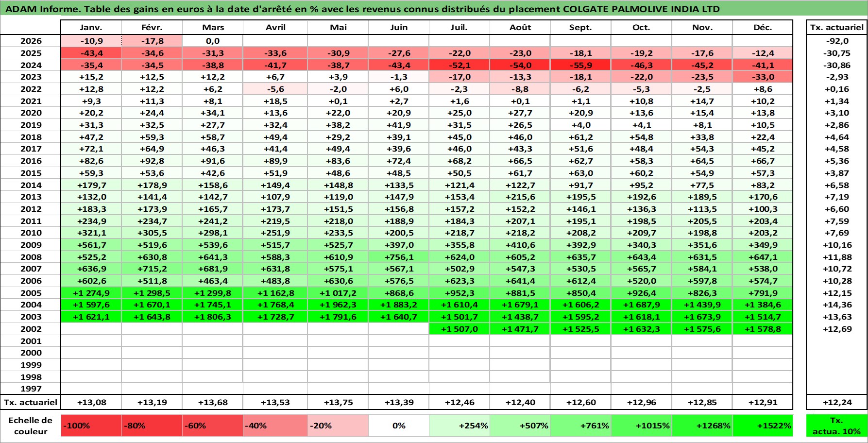The height and width of the screenshot is (443, 868).
Task: Click the 'Echelle de couleur' label
Action: 31,426
